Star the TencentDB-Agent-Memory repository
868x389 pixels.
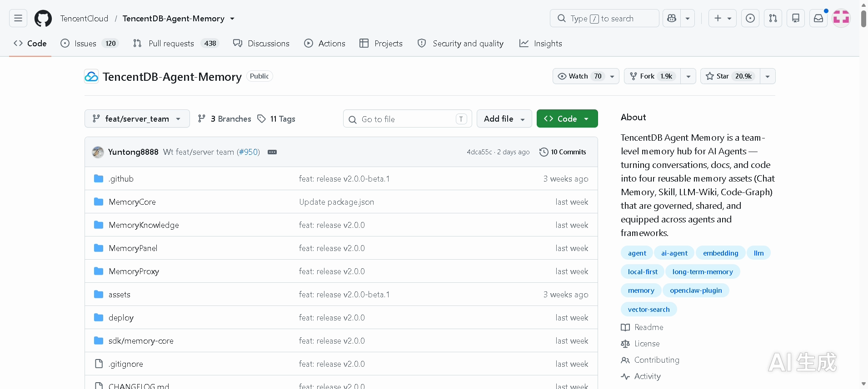coord(730,76)
